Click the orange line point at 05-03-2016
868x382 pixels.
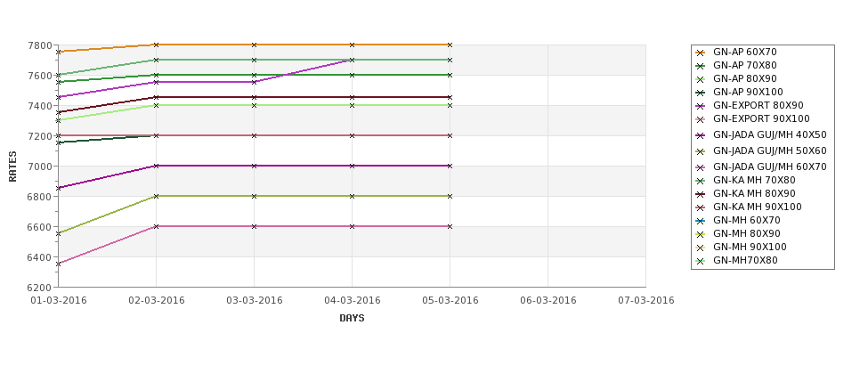[450, 45]
